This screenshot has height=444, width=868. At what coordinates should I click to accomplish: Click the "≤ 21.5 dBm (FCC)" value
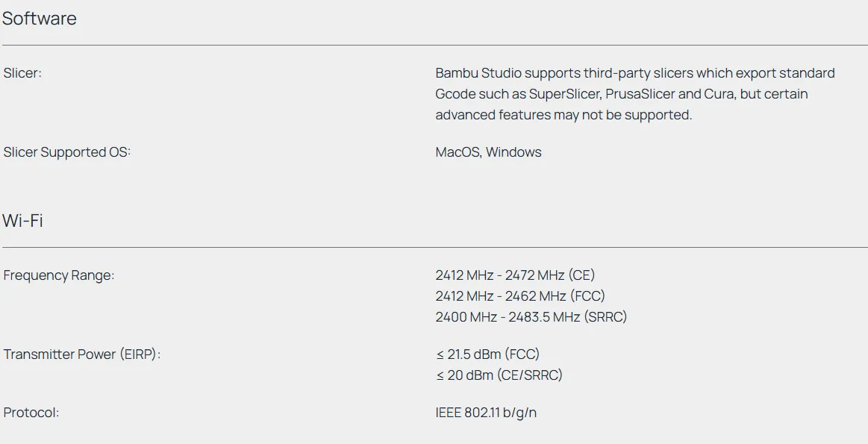coord(487,354)
